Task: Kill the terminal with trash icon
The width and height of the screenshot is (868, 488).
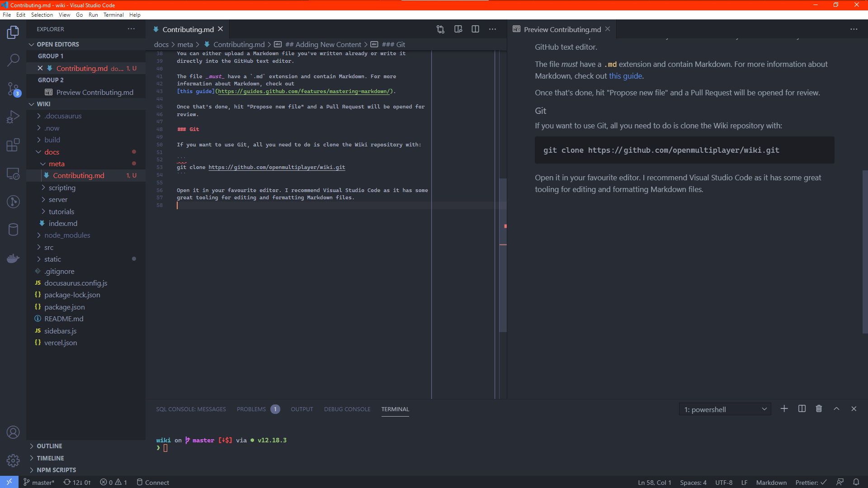Action: [819, 408]
